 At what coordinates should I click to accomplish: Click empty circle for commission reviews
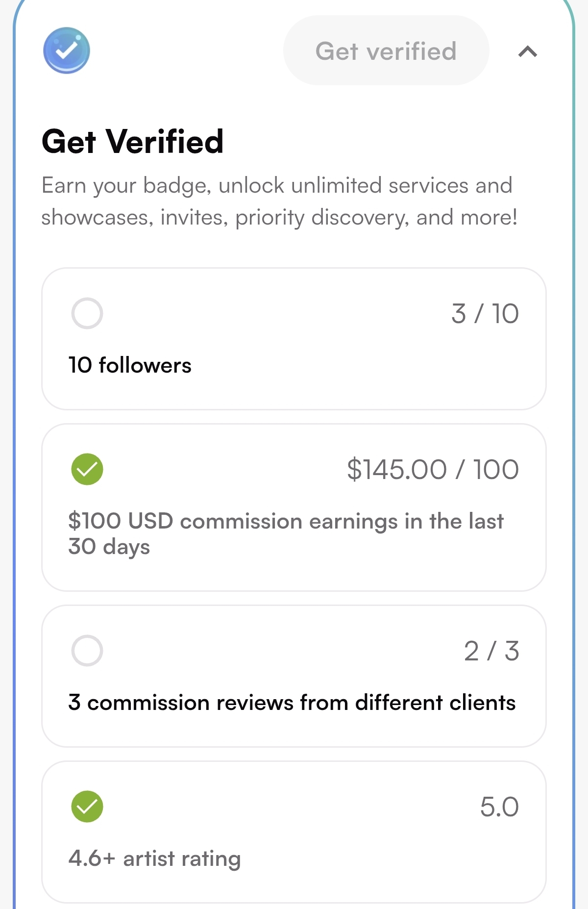click(x=87, y=651)
